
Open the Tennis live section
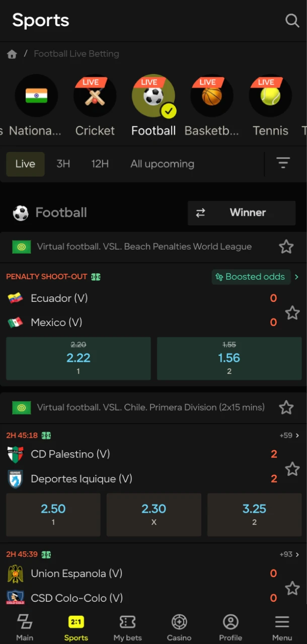[x=270, y=96]
